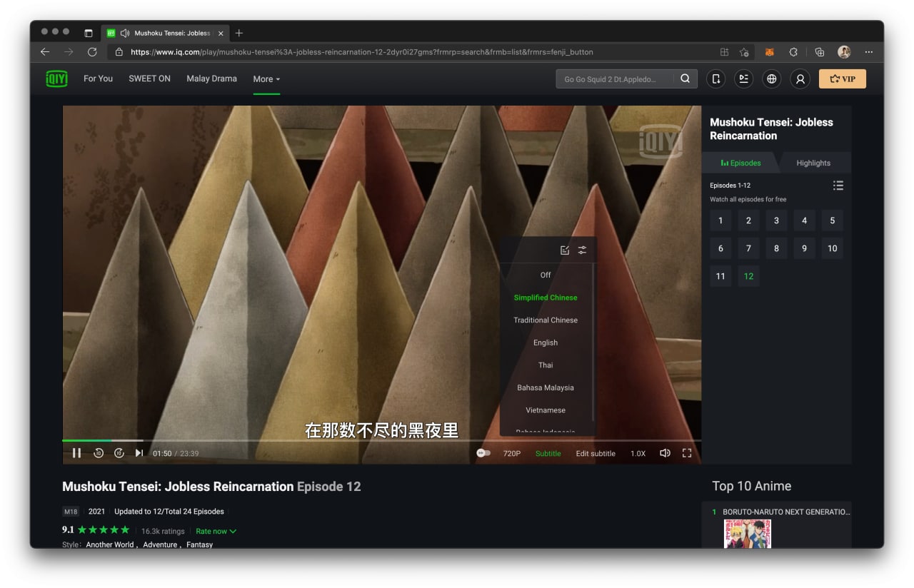Open the watch history icon

(743, 79)
